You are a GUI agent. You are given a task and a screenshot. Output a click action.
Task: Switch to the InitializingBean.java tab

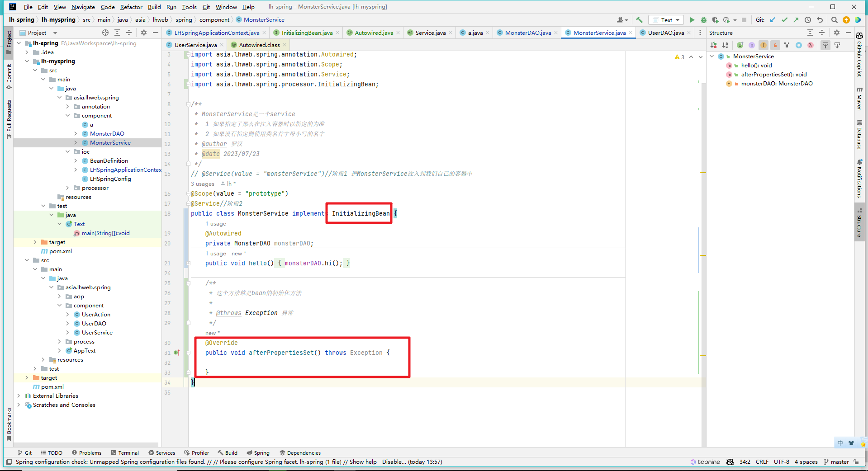tap(307, 33)
